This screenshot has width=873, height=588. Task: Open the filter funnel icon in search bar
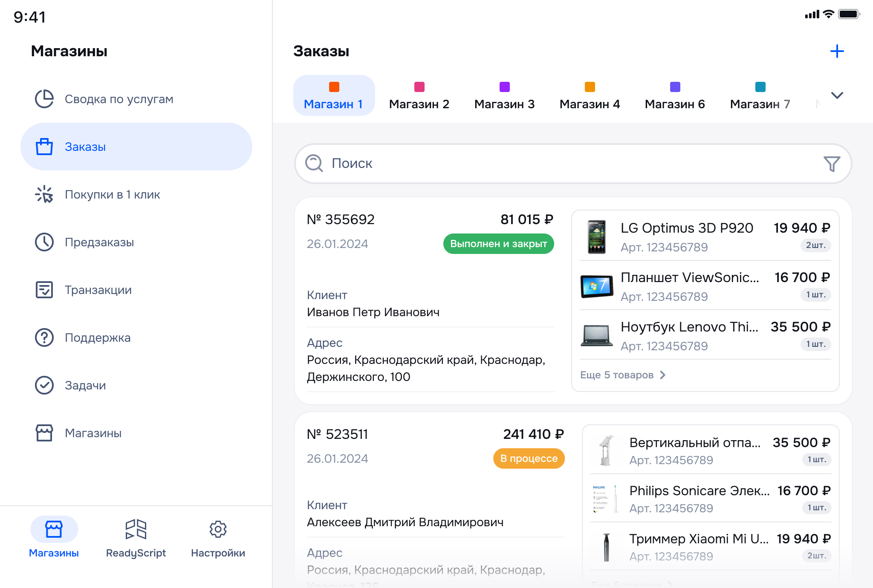(832, 164)
